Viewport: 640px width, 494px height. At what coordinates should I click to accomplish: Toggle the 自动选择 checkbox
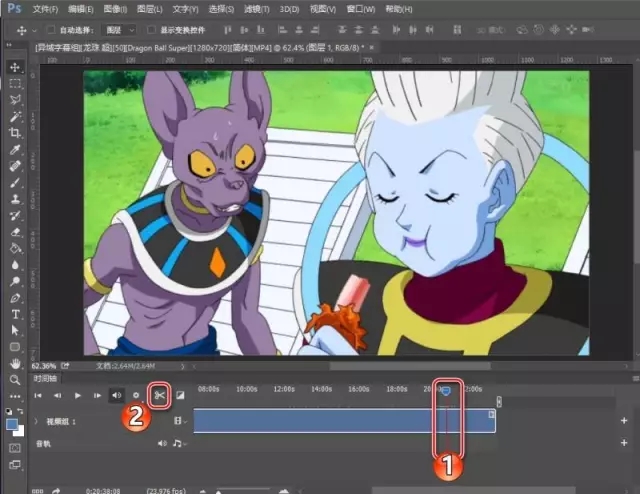coord(51,30)
